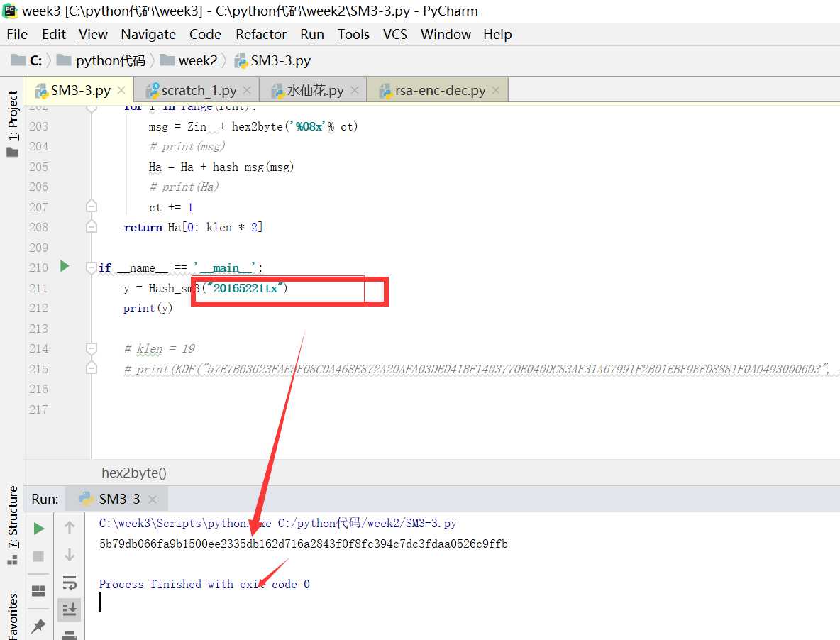Collapse the if __name__ block fold marker

click(91, 267)
